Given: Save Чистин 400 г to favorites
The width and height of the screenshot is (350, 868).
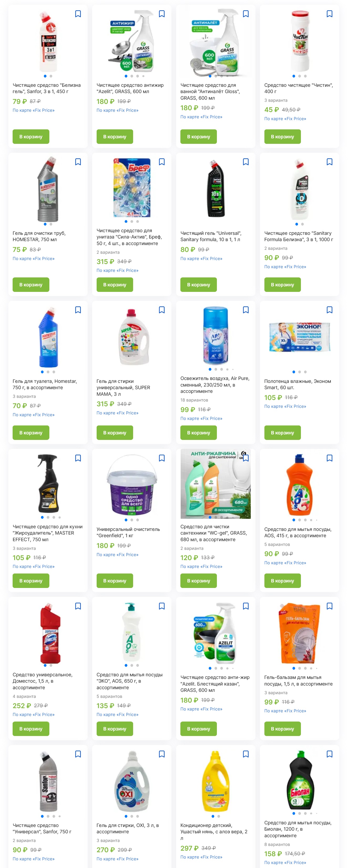Looking at the screenshot, I should coord(330,14).
